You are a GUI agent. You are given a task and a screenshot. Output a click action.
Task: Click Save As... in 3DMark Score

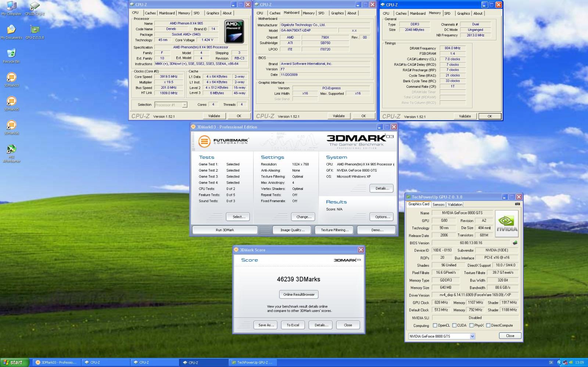coord(266,325)
